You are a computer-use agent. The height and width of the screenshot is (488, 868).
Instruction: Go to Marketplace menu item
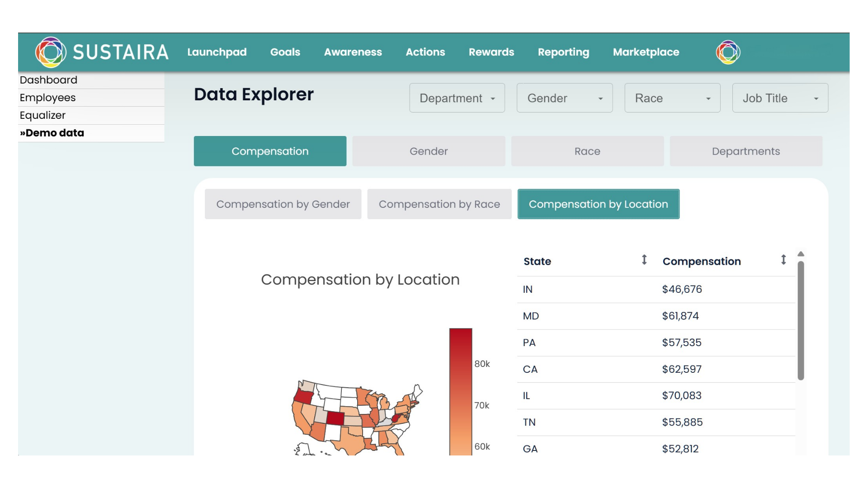point(646,52)
